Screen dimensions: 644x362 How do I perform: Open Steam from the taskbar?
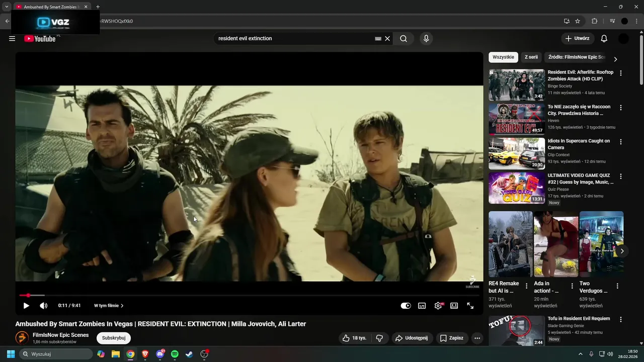pyautogui.click(x=189, y=354)
